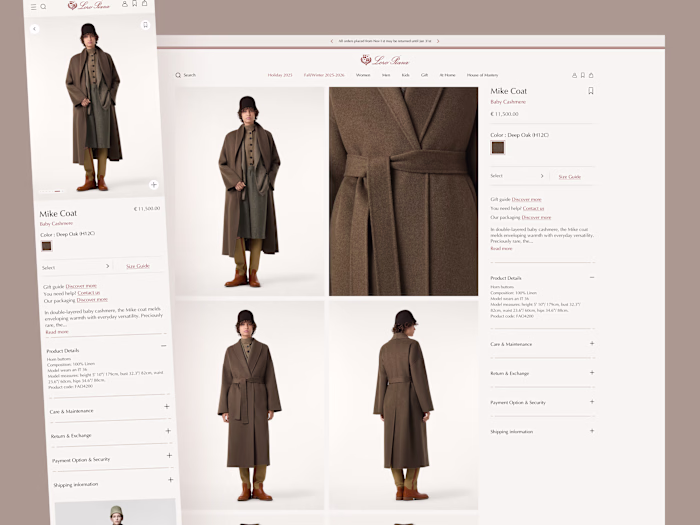
Task: Open the wishlist bookmark in the mobile header
Action: click(x=134, y=4)
